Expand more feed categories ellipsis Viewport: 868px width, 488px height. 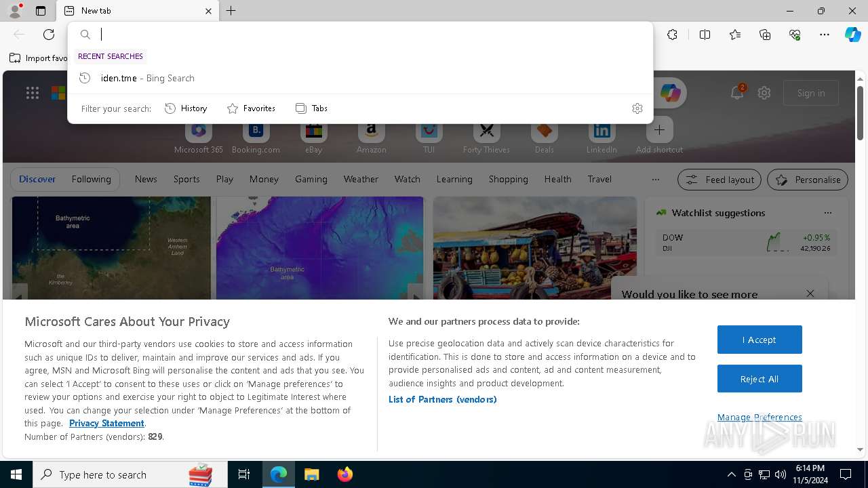(x=655, y=180)
